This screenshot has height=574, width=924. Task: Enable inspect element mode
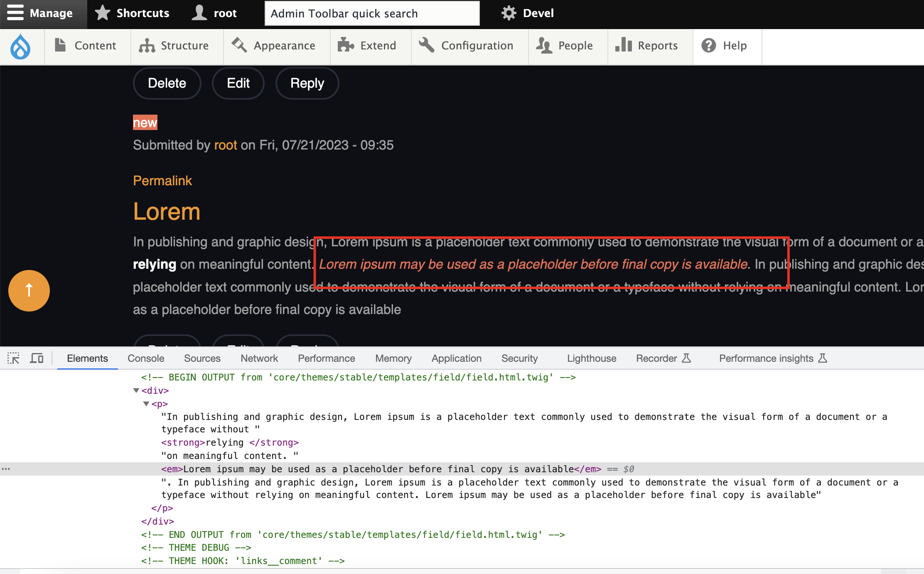coord(14,358)
